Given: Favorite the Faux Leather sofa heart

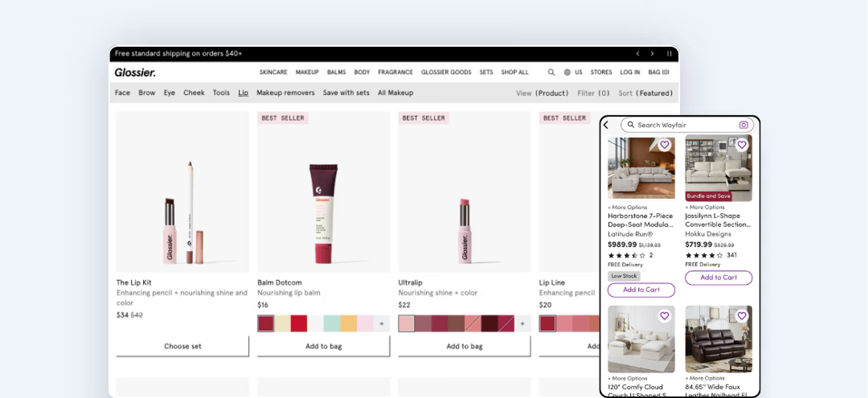Looking at the screenshot, I should [741, 316].
